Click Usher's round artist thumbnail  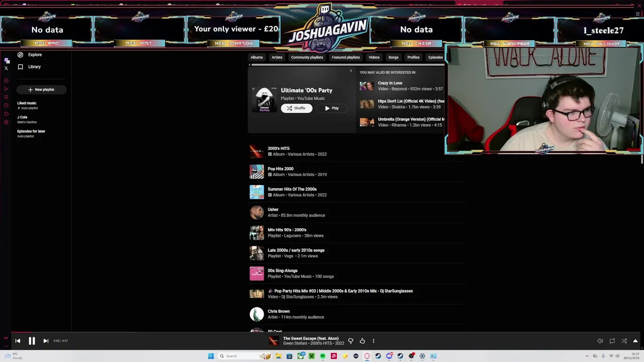tap(257, 212)
